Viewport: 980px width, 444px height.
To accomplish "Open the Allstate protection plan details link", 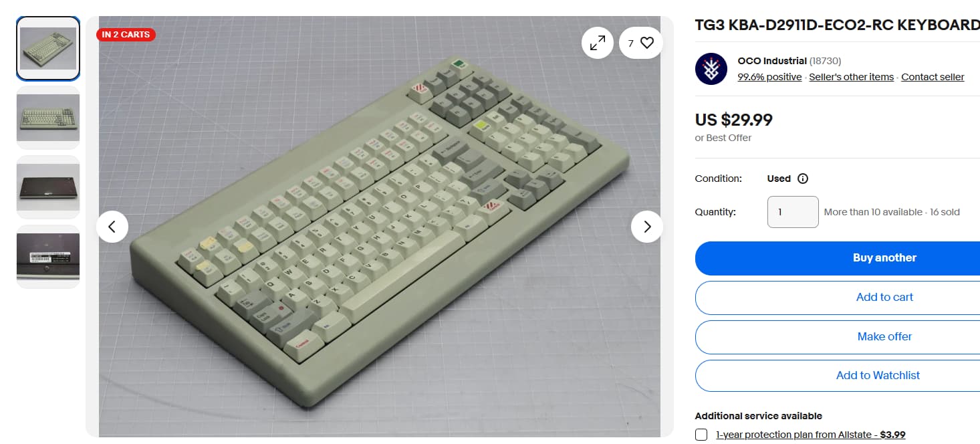I will tap(810, 435).
